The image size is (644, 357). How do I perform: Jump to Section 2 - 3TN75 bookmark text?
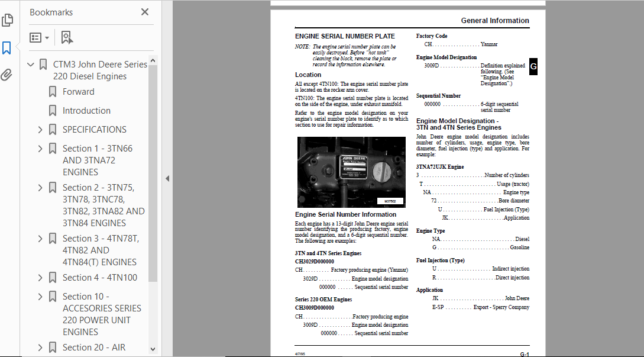click(x=103, y=205)
